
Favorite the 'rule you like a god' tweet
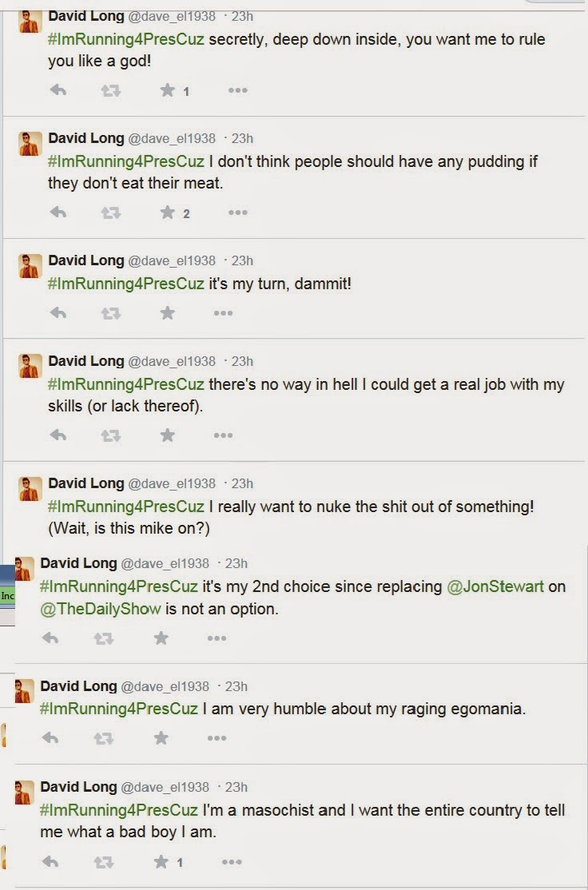[167, 90]
